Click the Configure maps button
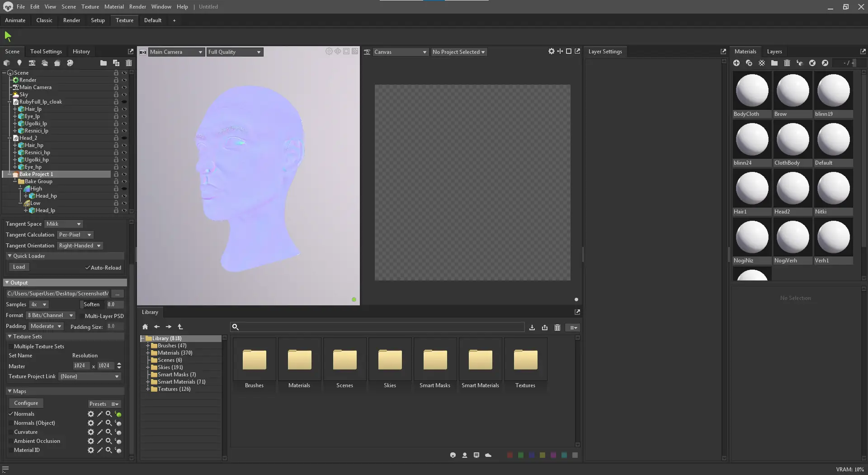Screen dimensions: 868x475 pyautogui.click(x=26, y=403)
